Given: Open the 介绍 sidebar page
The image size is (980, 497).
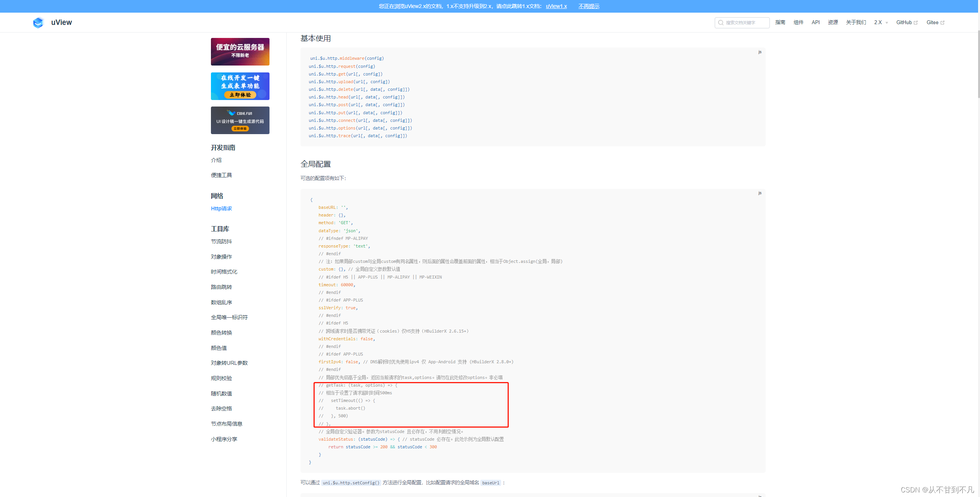Looking at the screenshot, I should [216, 160].
